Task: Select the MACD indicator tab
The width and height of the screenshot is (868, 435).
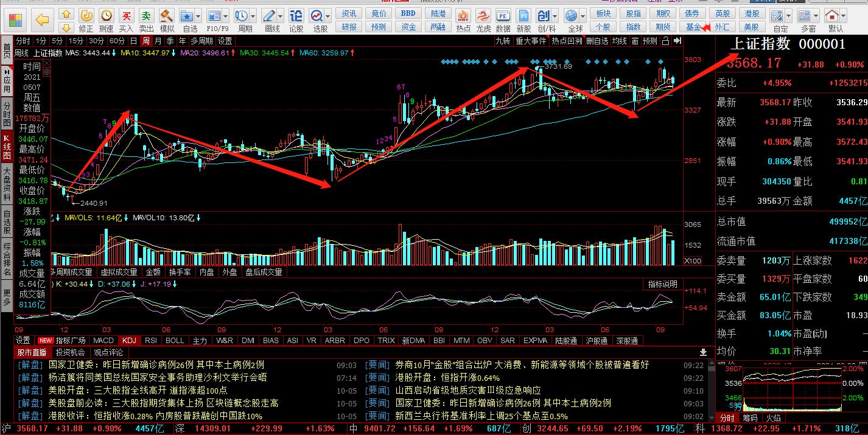Action: pyautogui.click(x=103, y=341)
